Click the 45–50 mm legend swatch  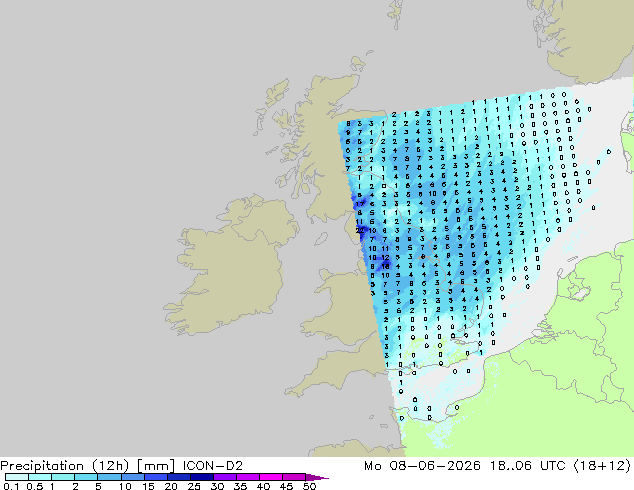coord(294,477)
